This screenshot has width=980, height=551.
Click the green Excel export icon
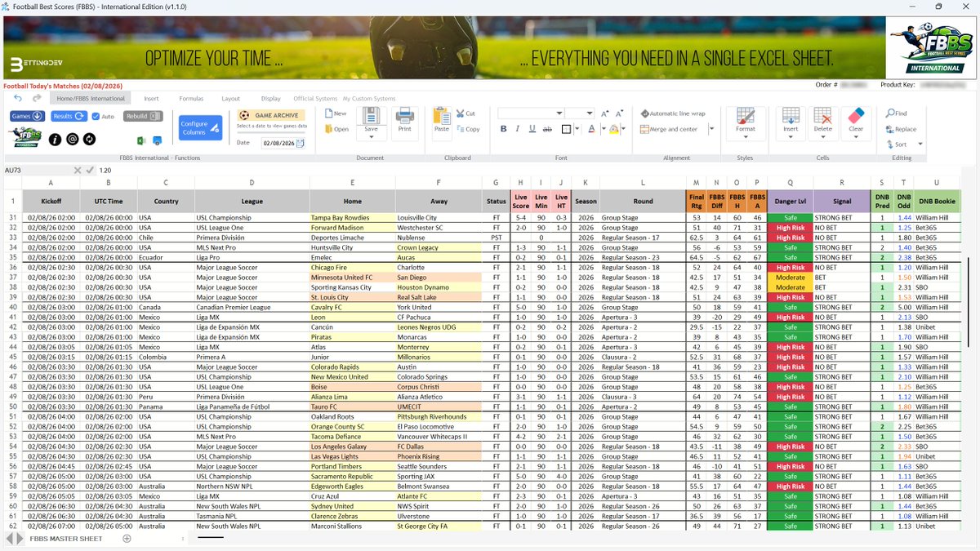(x=140, y=140)
